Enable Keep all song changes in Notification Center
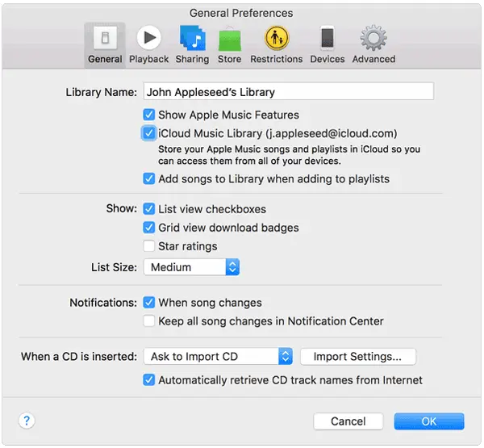The width and height of the screenshot is (484, 448). pos(148,320)
